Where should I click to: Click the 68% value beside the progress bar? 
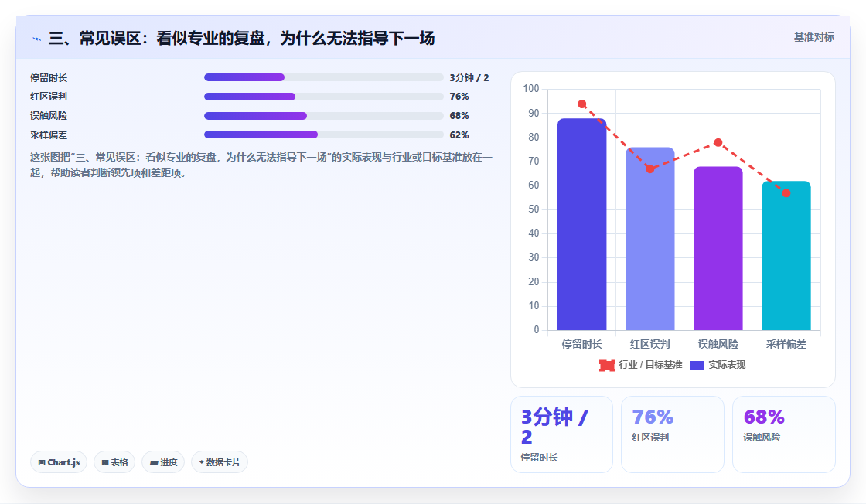(459, 116)
